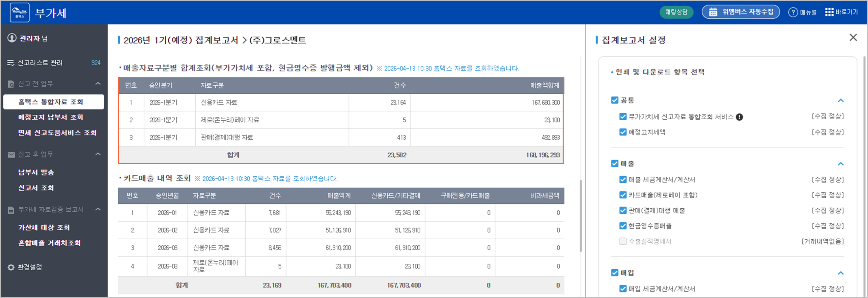The height and width of the screenshot is (298, 868).
Task: Toggle the 현금영수증매출 checkbox
Action: point(623,226)
